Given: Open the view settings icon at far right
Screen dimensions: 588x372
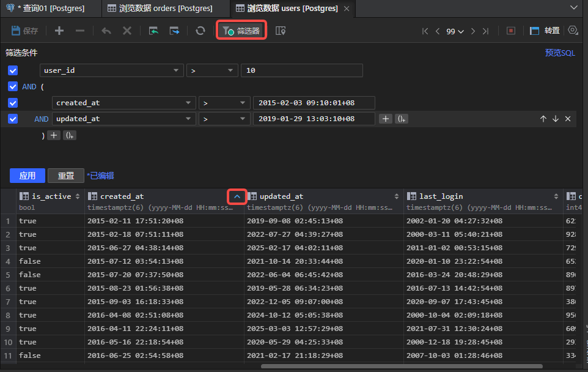Looking at the screenshot, I should 573,31.
